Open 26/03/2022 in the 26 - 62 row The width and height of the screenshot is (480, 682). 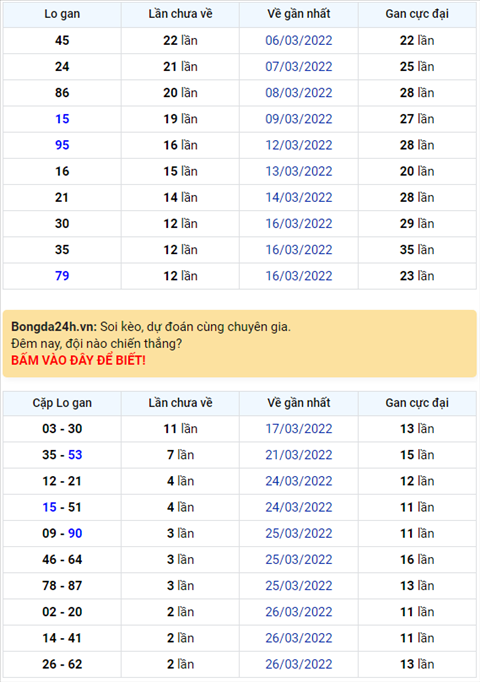[x=299, y=664]
